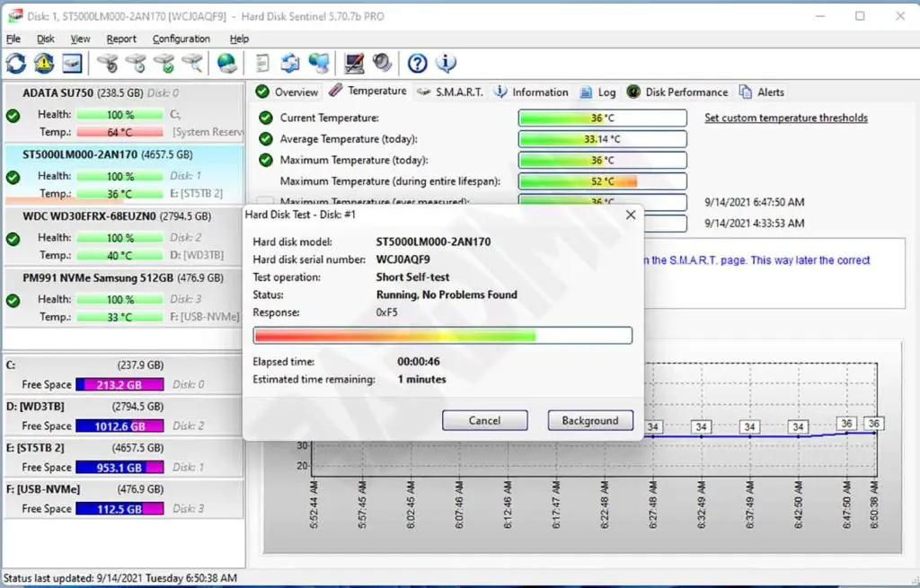This screenshot has width=920, height=588.
Task: Click the Current Temperature 36 °C bar
Action: point(603,118)
